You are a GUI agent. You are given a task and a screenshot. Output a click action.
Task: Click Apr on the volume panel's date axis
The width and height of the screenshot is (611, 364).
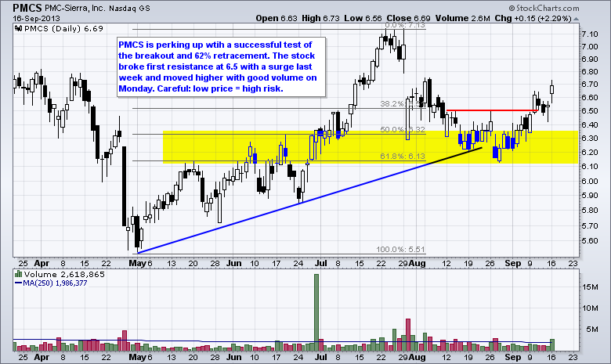(x=42, y=358)
